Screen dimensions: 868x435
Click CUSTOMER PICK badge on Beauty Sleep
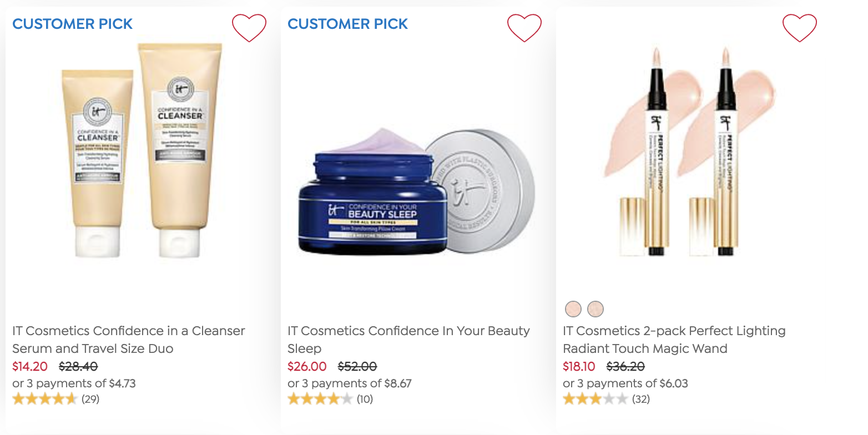[x=348, y=24]
